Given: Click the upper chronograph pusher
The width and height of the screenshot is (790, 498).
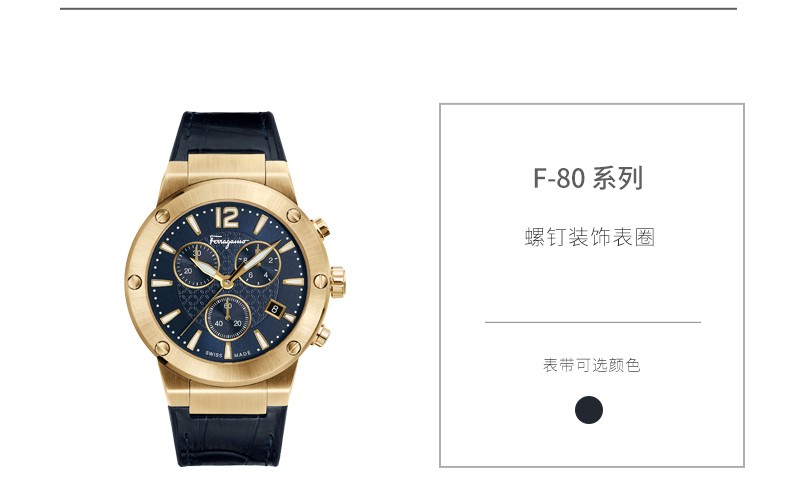Looking at the screenshot, I should (321, 228).
